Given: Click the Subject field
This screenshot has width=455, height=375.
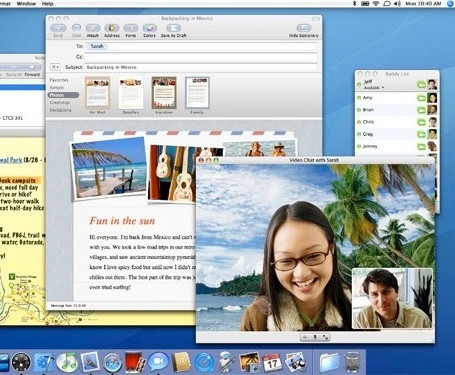Looking at the screenshot, I should pyautogui.click(x=201, y=67).
